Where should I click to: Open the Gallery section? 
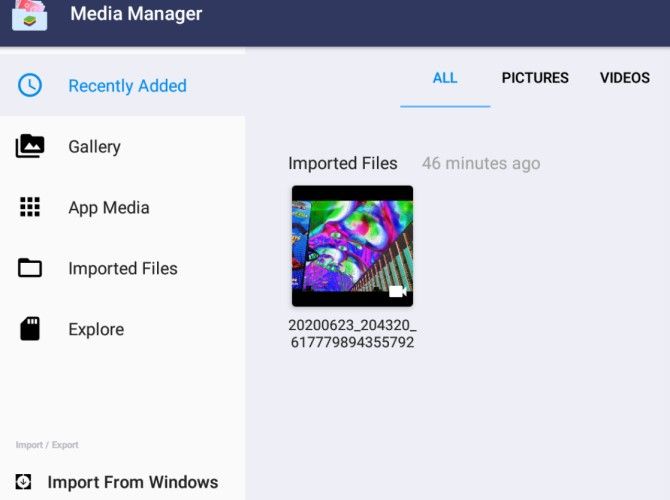coord(123,147)
